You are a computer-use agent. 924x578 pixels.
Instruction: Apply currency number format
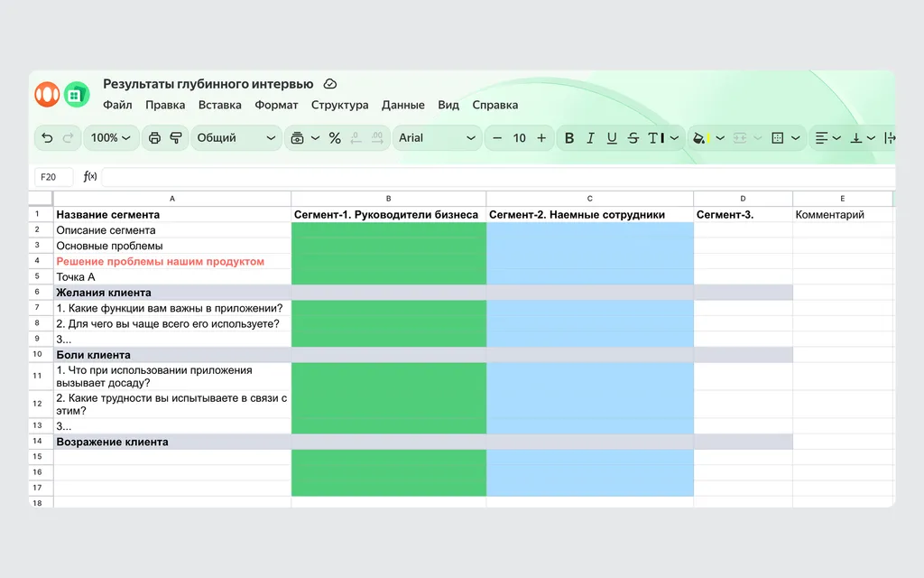click(298, 138)
